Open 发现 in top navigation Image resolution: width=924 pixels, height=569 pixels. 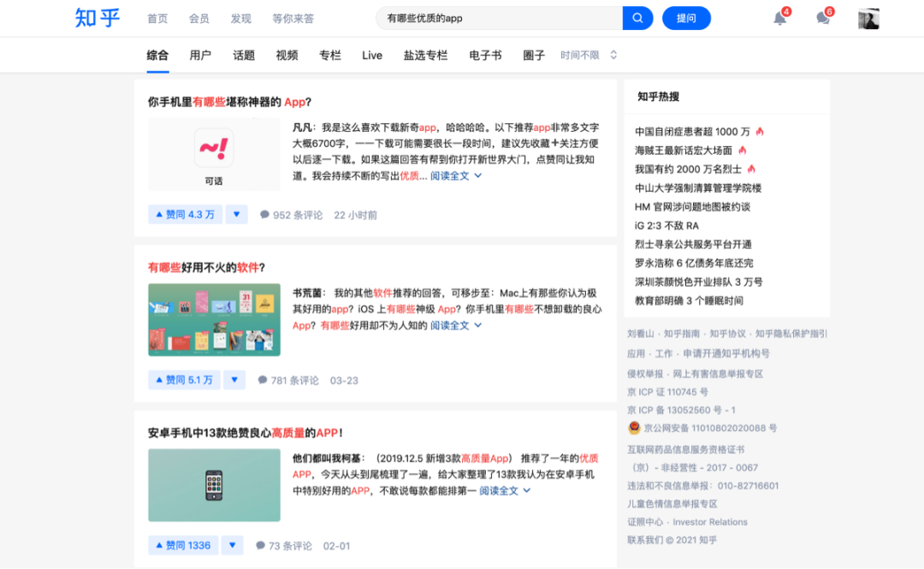pos(241,18)
